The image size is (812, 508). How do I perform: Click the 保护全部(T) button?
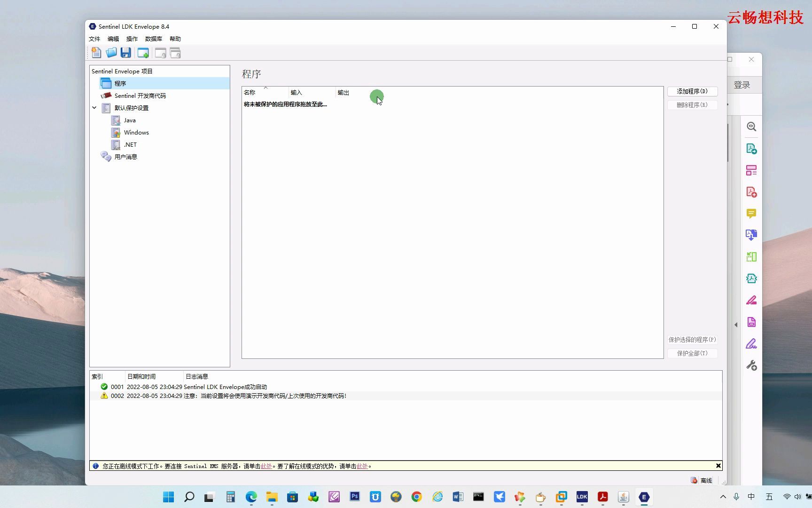[x=692, y=353]
